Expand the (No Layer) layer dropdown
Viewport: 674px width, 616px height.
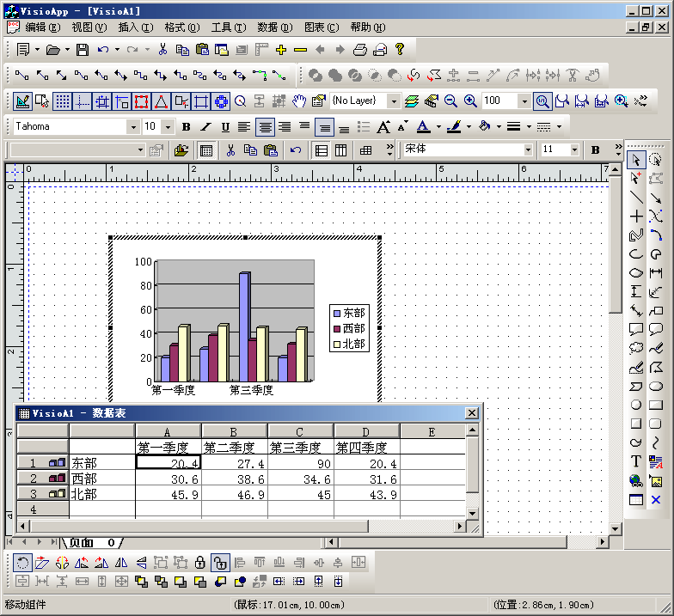394,101
